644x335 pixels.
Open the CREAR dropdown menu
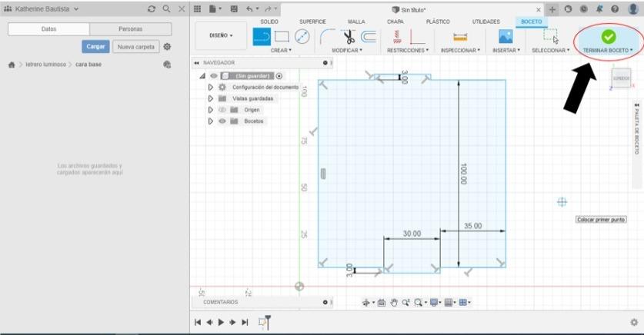click(281, 51)
